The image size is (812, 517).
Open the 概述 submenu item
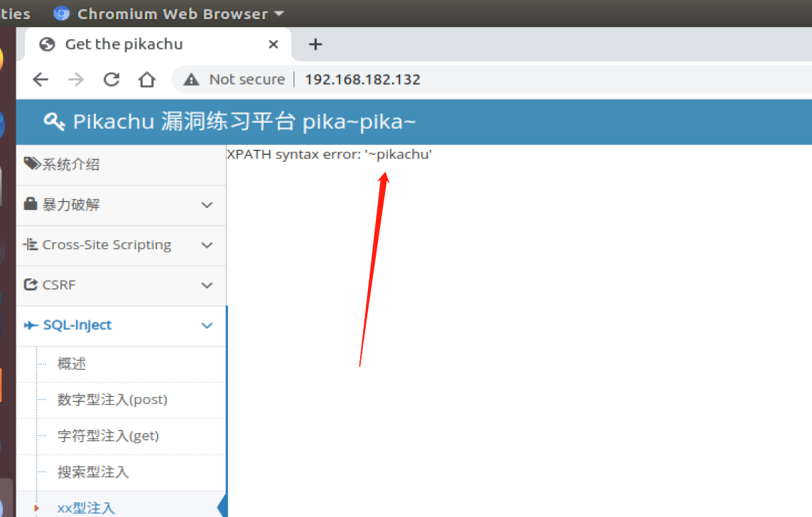(x=72, y=364)
